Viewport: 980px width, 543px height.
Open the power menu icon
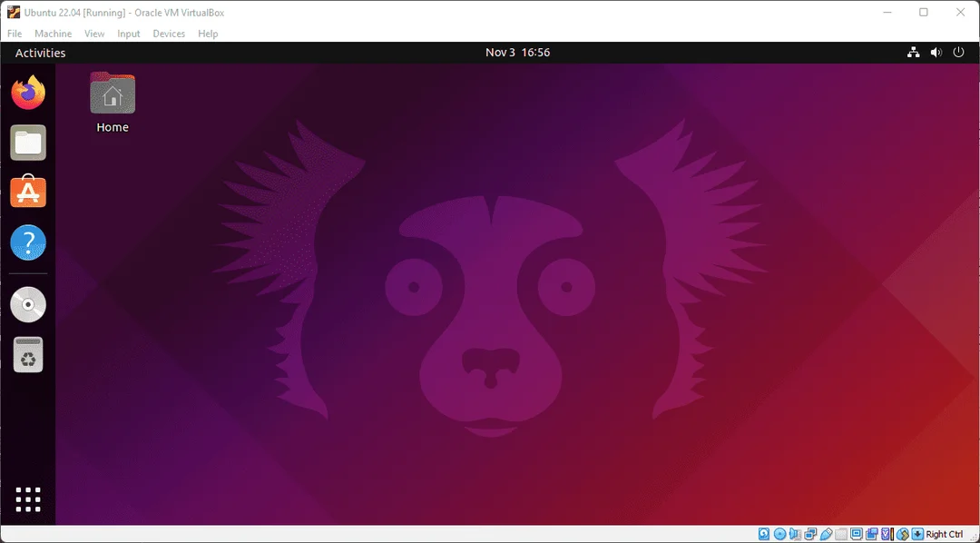pyautogui.click(x=958, y=53)
